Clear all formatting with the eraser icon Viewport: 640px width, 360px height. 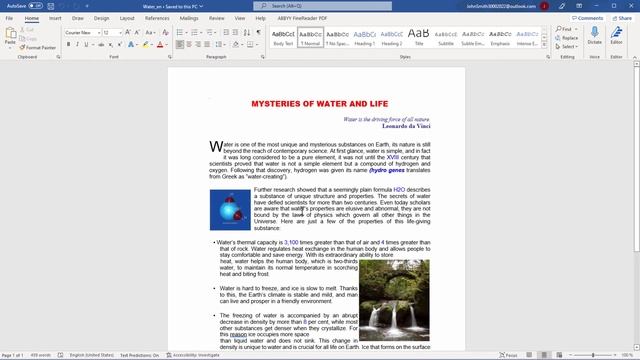[x=165, y=32]
